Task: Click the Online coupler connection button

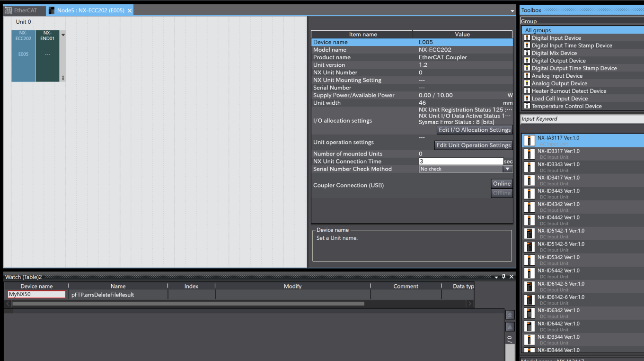Action: point(502,184)
